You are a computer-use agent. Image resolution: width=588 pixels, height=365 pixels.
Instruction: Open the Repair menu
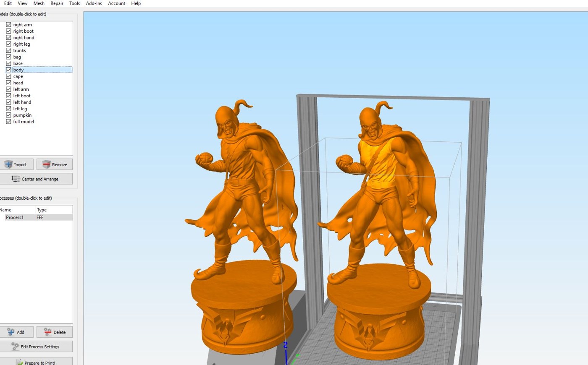tap(57, 3)
